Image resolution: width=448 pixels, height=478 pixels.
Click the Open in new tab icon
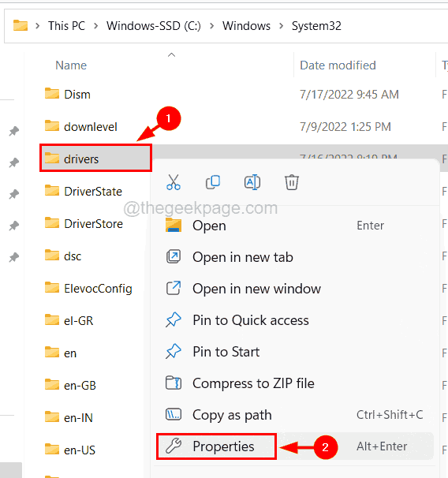point(174,256)
